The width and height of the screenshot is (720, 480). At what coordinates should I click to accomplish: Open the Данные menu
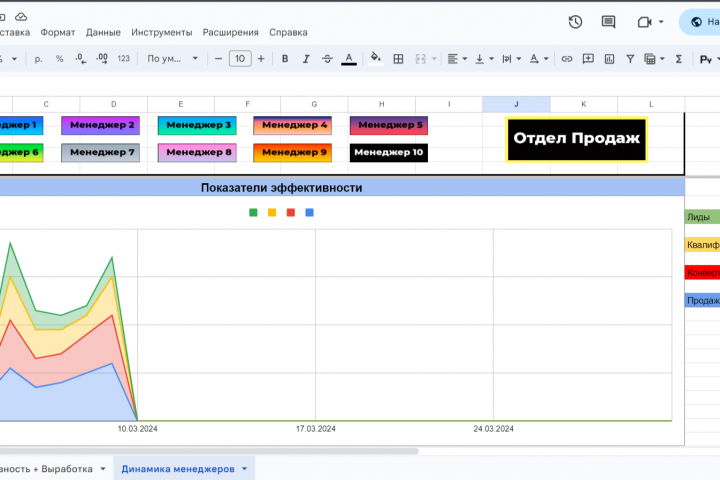coord(103,32)
